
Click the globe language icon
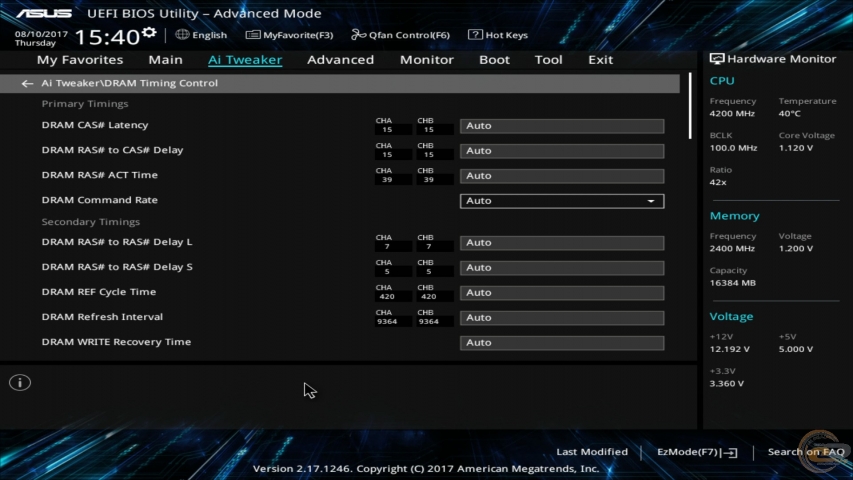182,34
